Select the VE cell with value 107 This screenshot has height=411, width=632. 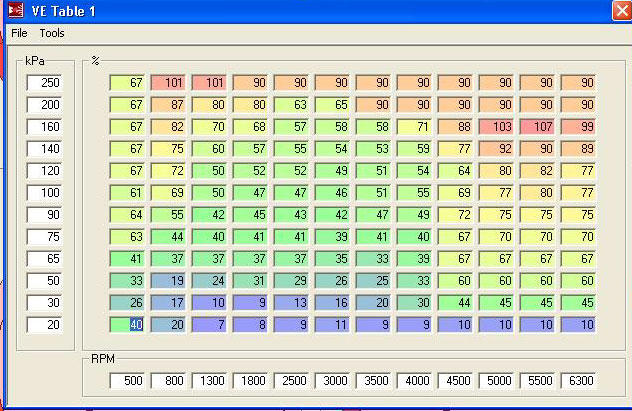(537, 127)
